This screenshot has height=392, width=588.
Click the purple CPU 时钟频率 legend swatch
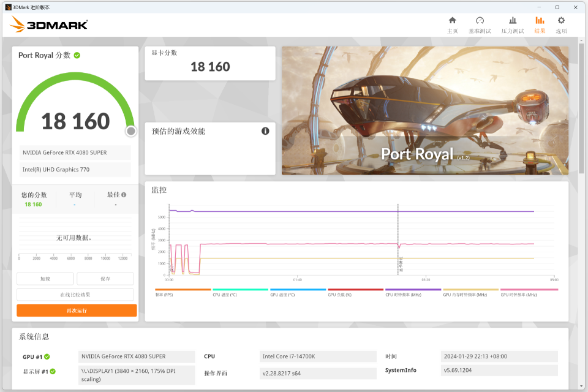point(413,290)
